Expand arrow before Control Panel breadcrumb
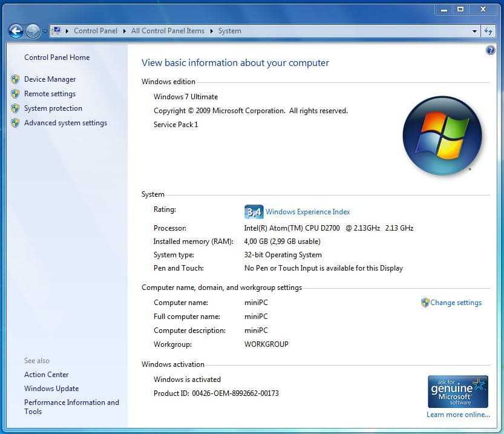This screenshot has height=434, width=504. coord(67,31)
